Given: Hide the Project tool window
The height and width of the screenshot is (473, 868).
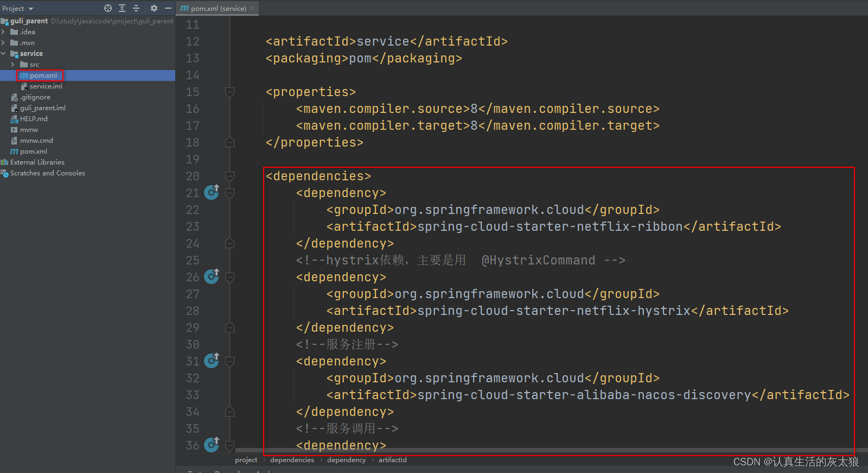Looking at the screenshot, I should pyautogui.click(x=168, y=8).
